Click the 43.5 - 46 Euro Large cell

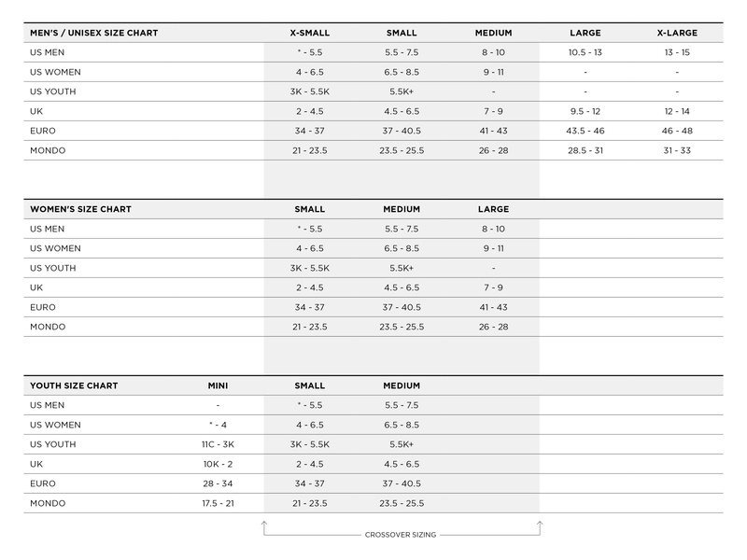[585, 131]
